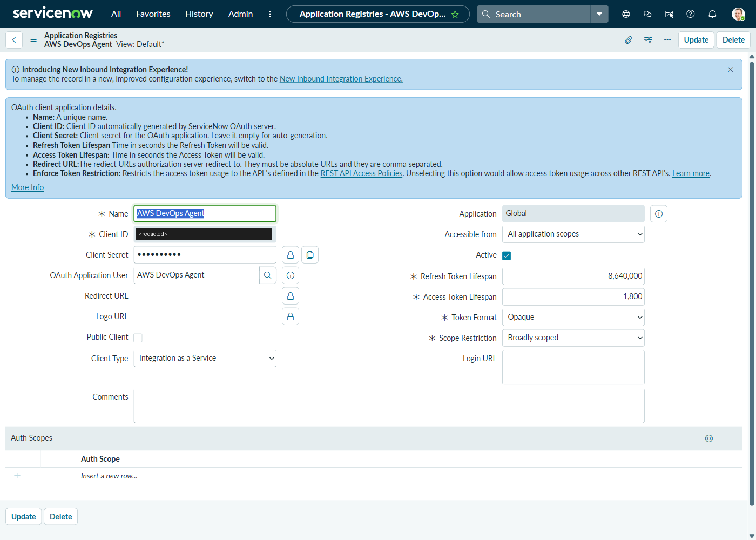The height and width of the screenshot is (540, 756).
Task: Open the Token Format dropdown
Action: click(573, 317)
